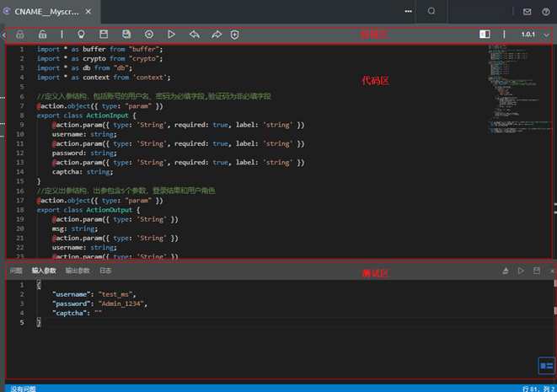
Task: Click the undo arrow icon
Action: pyautogui.click(x=194, y=35)
